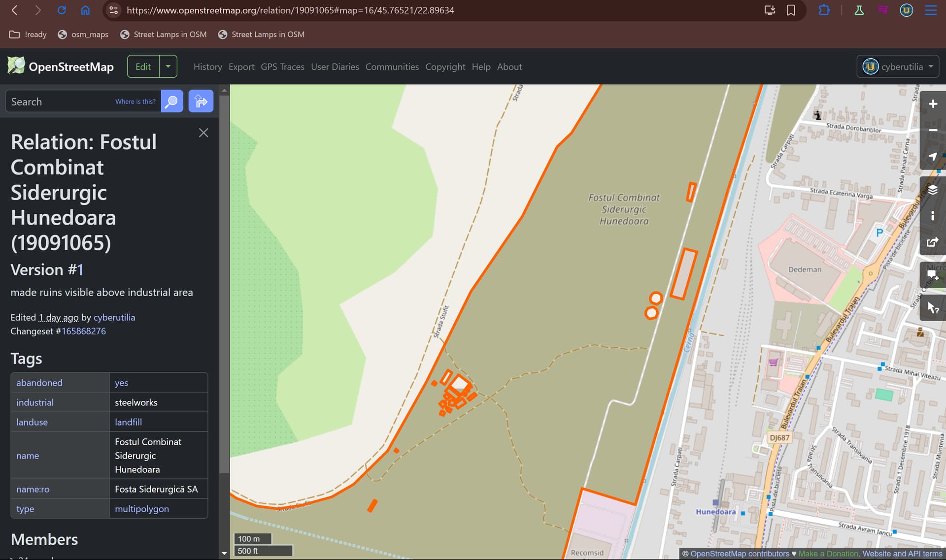Click the Edit button

143,66
